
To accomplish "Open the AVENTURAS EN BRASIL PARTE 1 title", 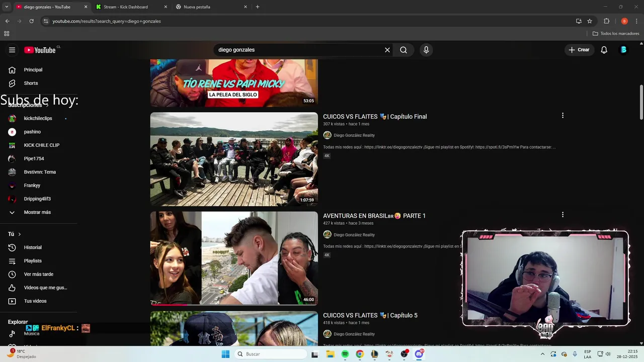I will pyautogui.click(x=374, y=216).
